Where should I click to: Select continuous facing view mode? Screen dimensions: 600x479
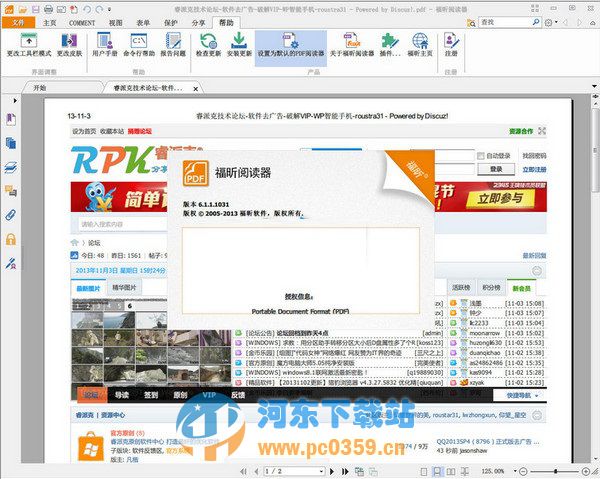(465, 471)
